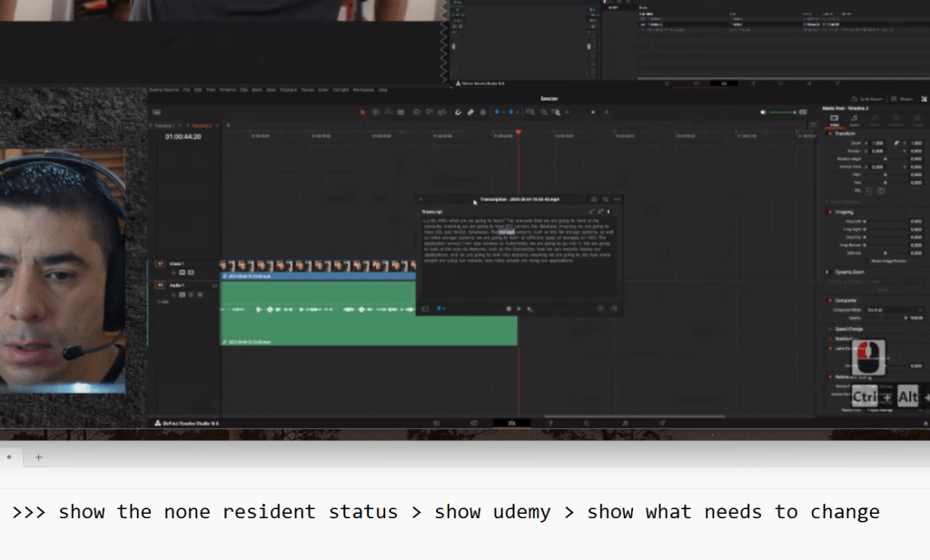This screenshot has width=930, height=560.
Task: Click the Zoom X value field
Action: 878,142
